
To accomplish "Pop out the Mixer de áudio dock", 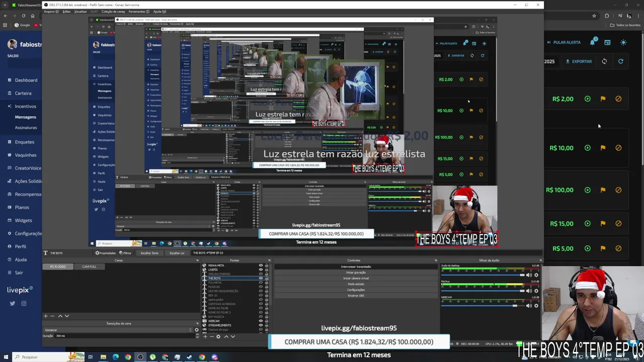I will (x=541, y=260).
